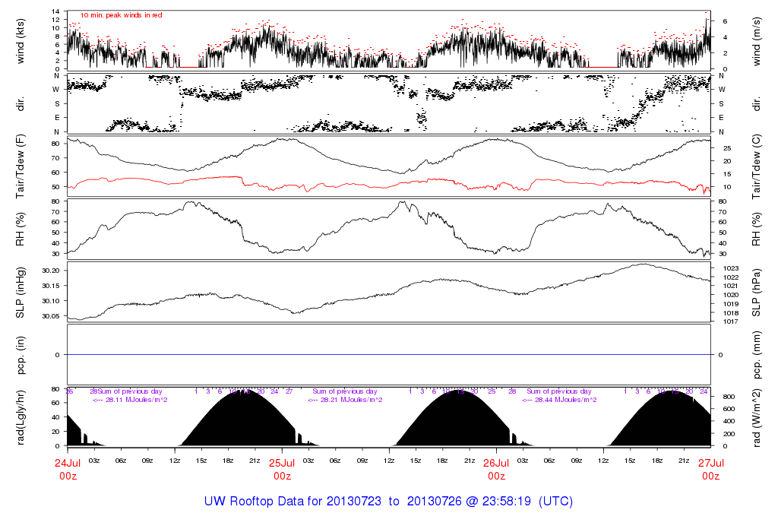Image resolution: width=778 pixels, height=532 pixels.
Task: Click the Tair/Tdew (C) axis label
Action: 756,165
